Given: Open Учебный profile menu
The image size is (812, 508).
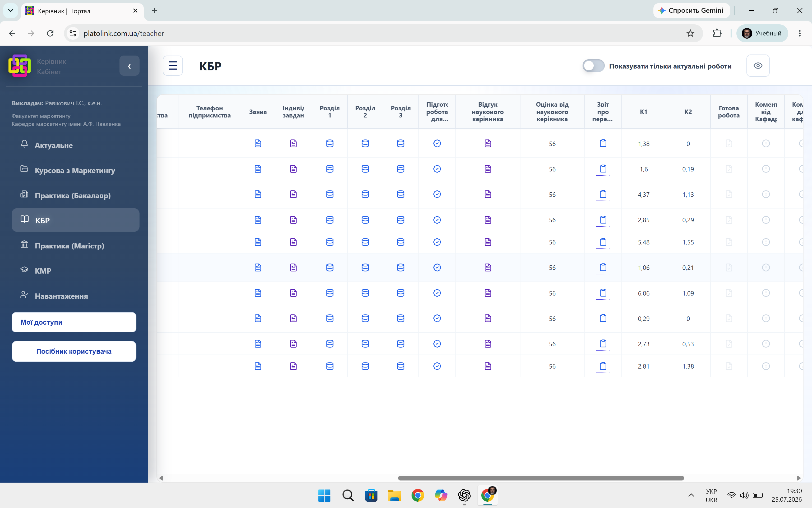Looking at the screenshot, I should pos(762,33).
